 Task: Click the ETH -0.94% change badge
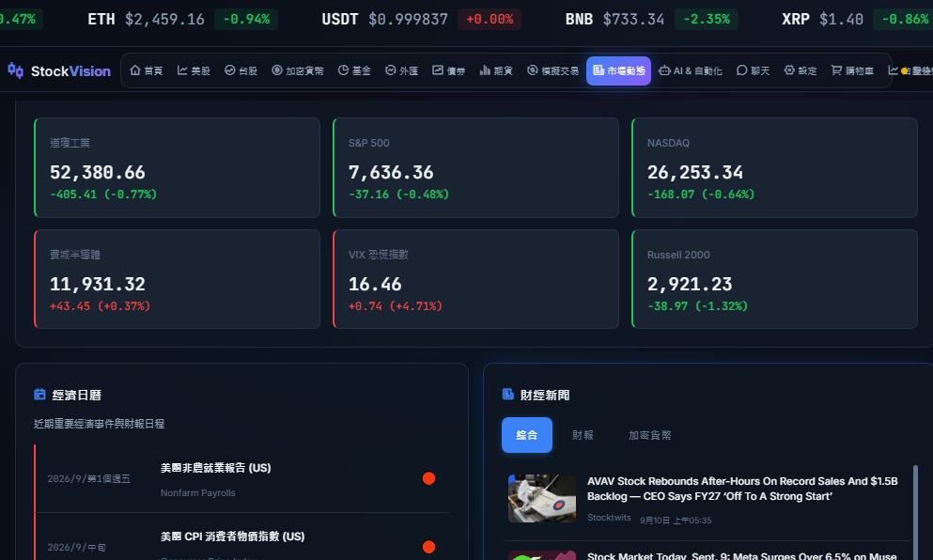[x=246, y=19]
